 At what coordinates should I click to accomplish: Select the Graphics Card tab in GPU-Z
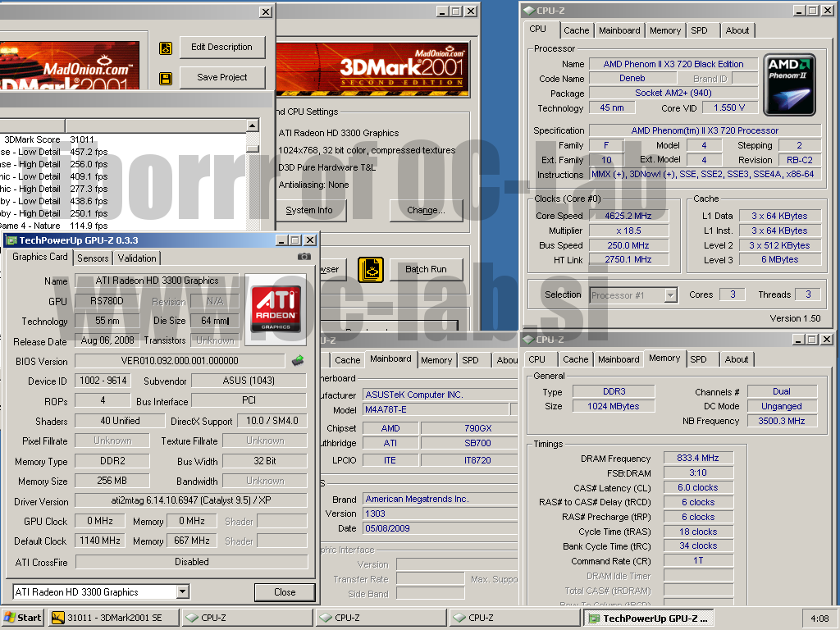[40, 257]
